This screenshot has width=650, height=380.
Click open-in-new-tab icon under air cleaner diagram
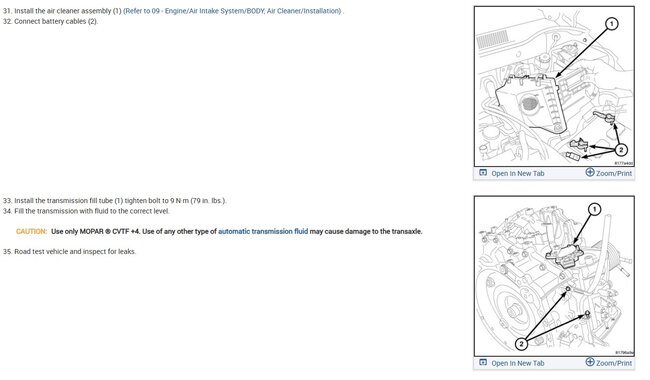point(483,172)
